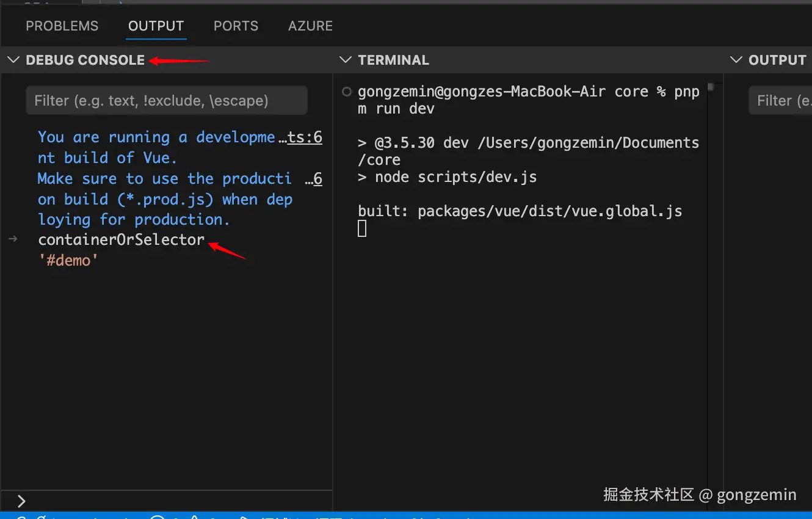Click the terminal scrollbar thumb
Image resolution: width=812 pixels, height=519 pixels.
click(710, 88)
